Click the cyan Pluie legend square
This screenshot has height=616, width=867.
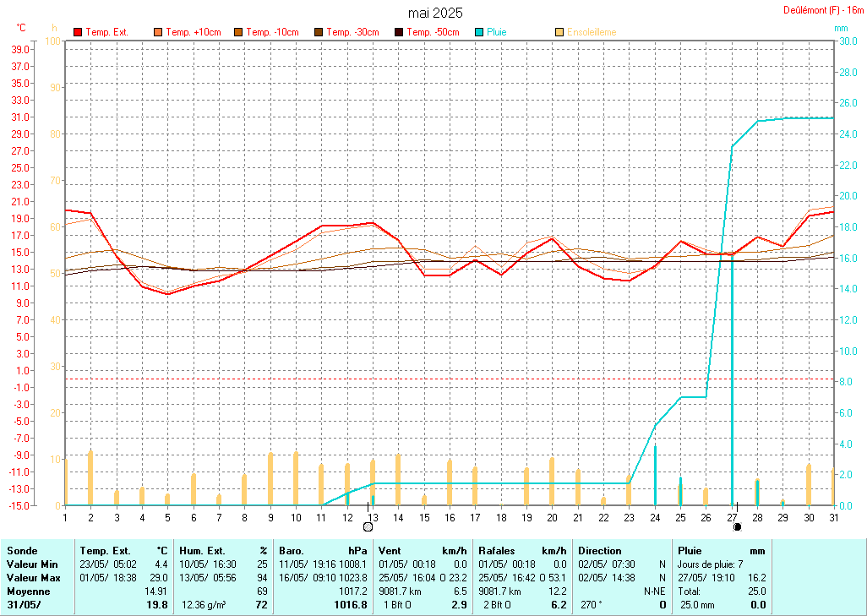click(x=479, y=32)
